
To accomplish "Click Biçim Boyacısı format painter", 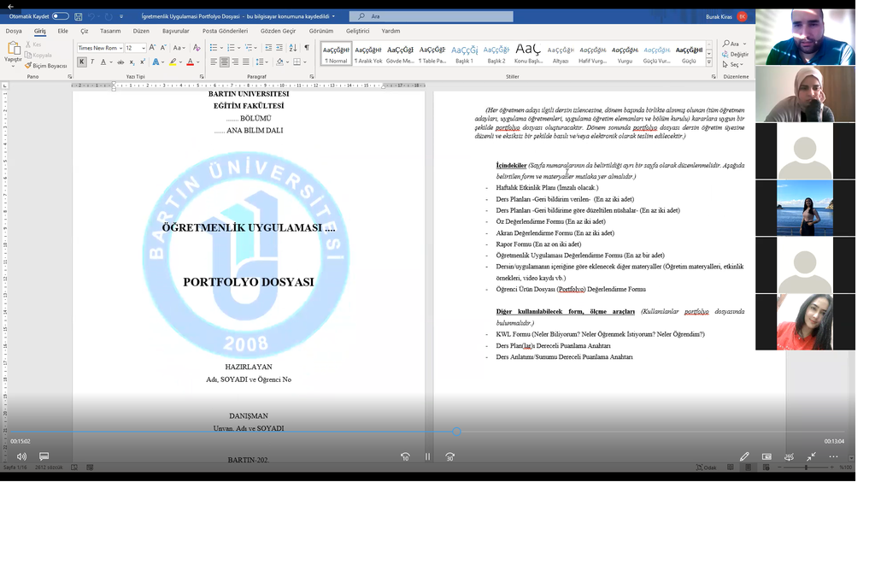I will tap(46, 66).
